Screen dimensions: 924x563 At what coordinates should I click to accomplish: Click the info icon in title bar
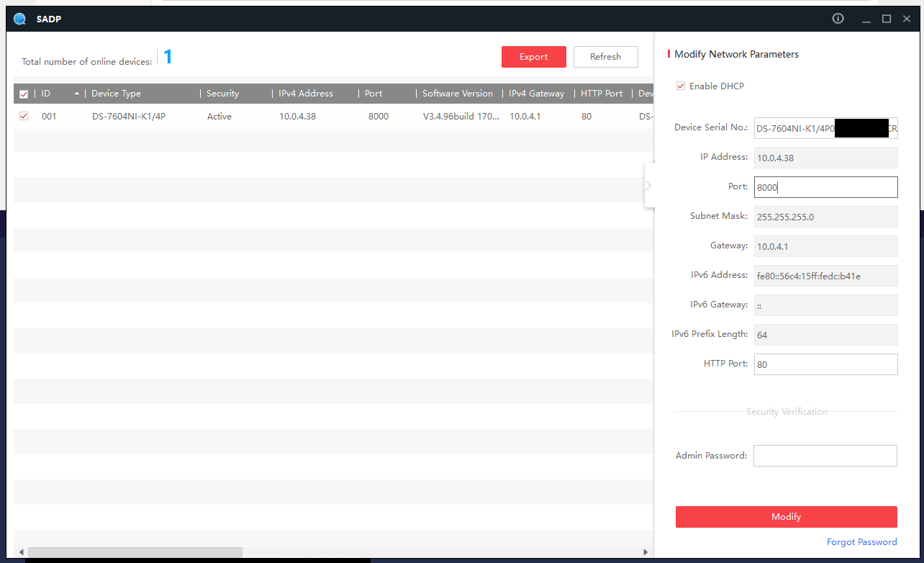point(838,19)
